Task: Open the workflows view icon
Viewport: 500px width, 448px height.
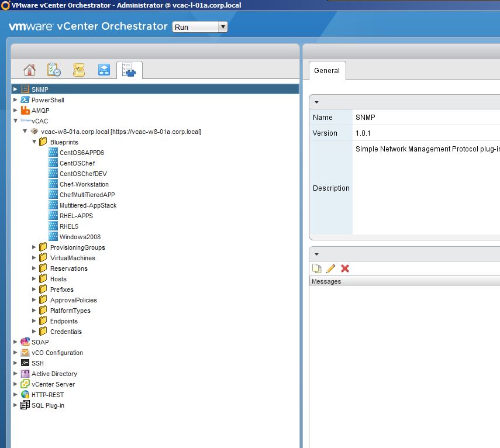Action: [x=104, y=70]
